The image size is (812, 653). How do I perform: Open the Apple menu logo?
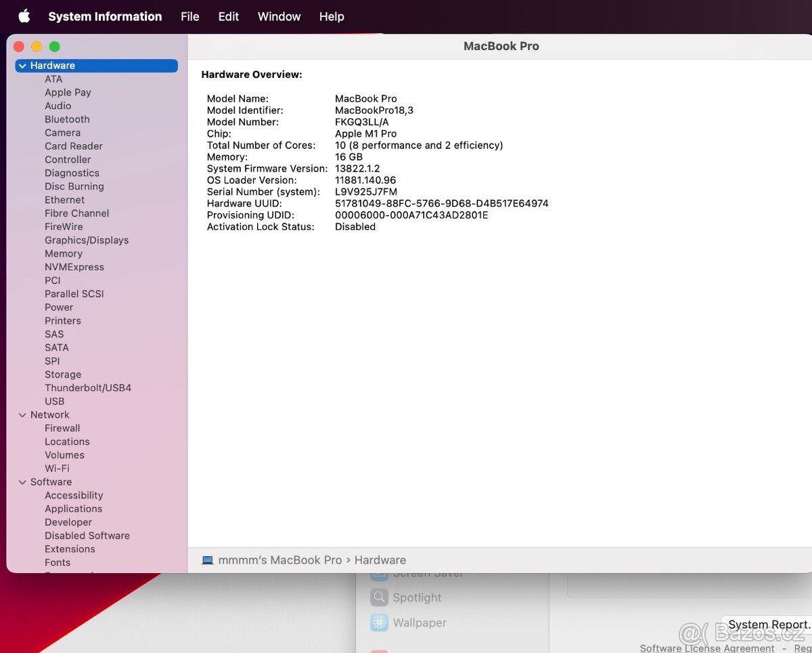pyautogui.click(x=24, y=16)
